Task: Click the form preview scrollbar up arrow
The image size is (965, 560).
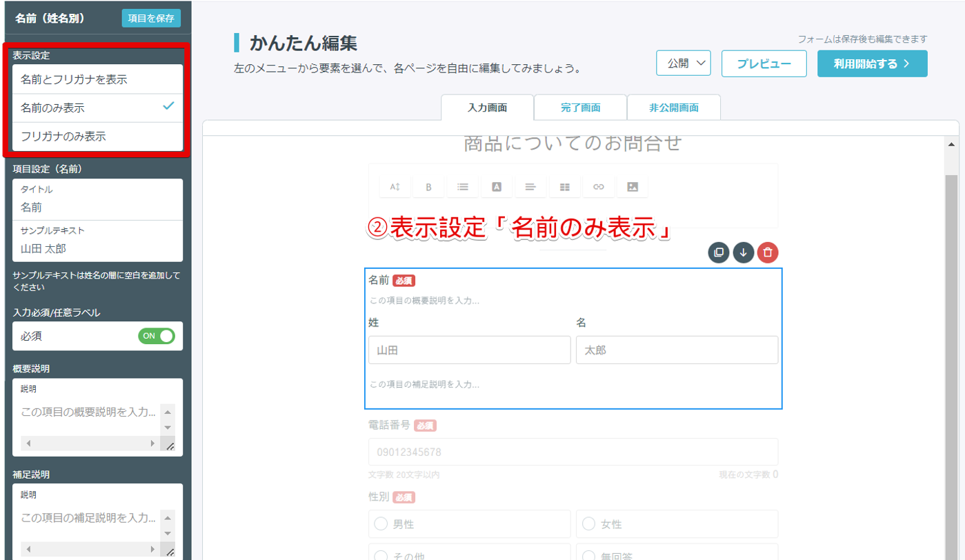Action: point(951,144)
